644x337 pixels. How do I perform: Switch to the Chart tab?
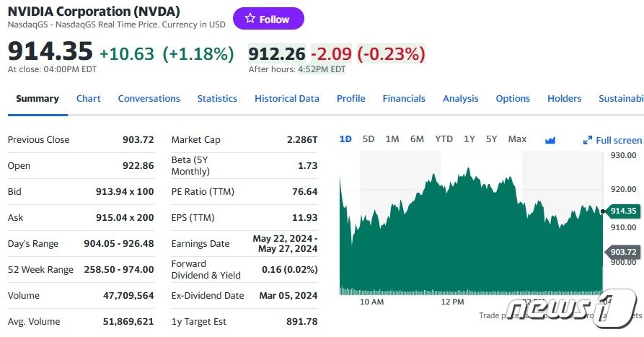pyautogui.click(x=89, y=98)
